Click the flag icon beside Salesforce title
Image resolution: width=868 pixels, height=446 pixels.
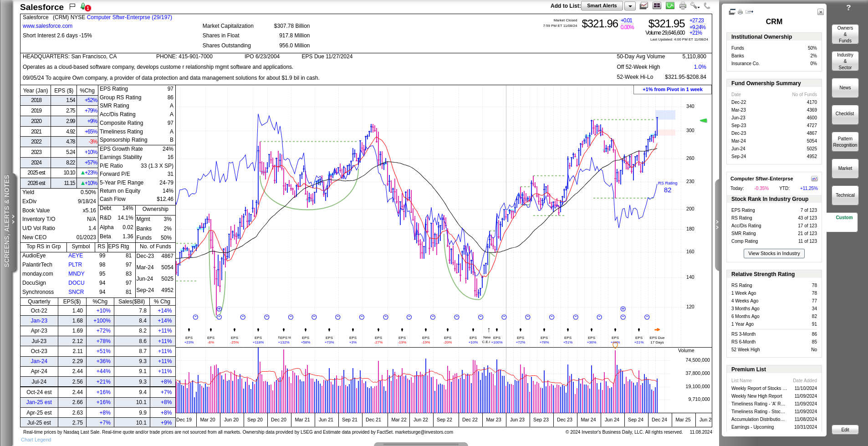pos(72,6)
